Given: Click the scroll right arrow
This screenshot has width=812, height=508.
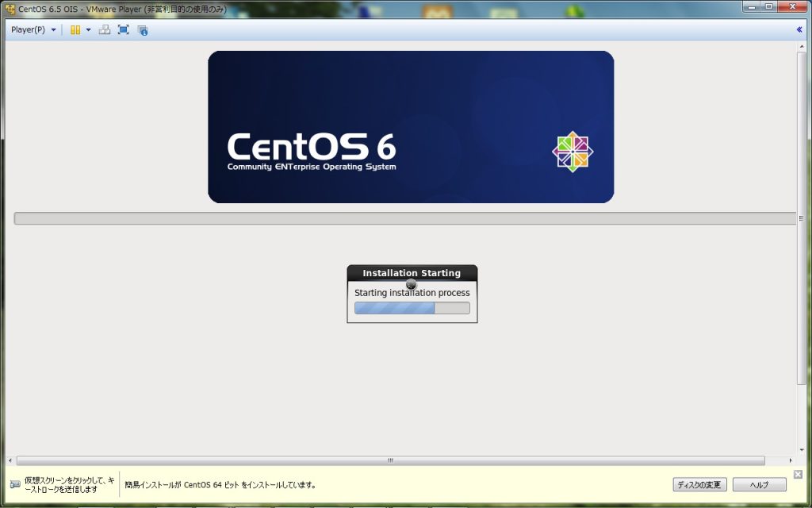Looking at the screenshot, I should coord(791,460).
